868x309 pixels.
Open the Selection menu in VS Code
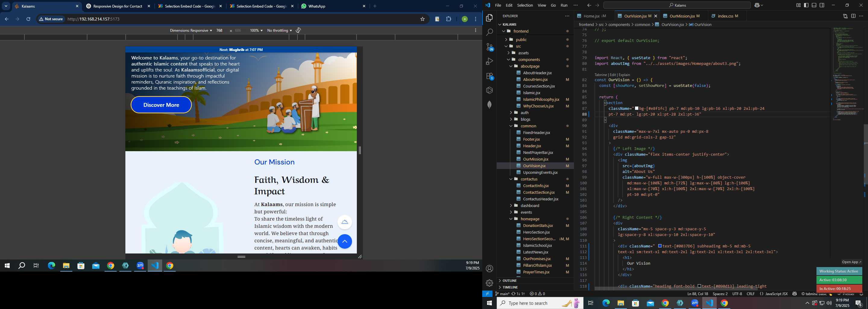coord(525,5)
